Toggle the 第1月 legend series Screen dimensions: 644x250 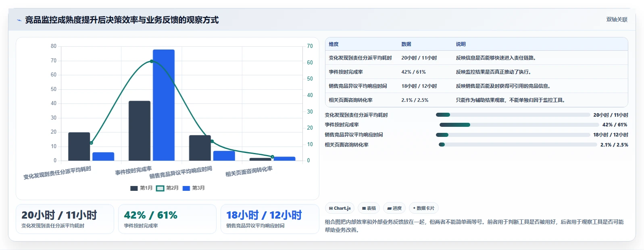coord(142,188)
